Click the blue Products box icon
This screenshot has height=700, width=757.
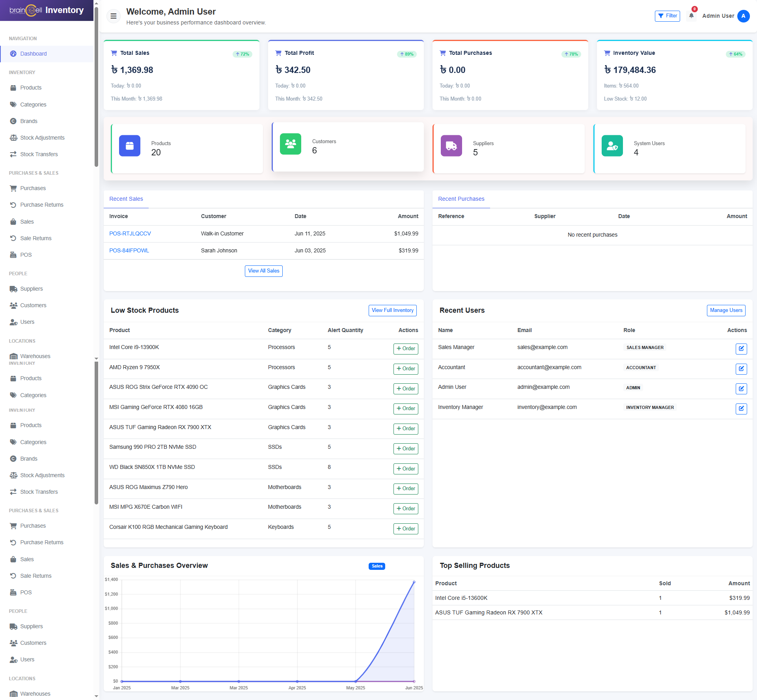point(130,146)
